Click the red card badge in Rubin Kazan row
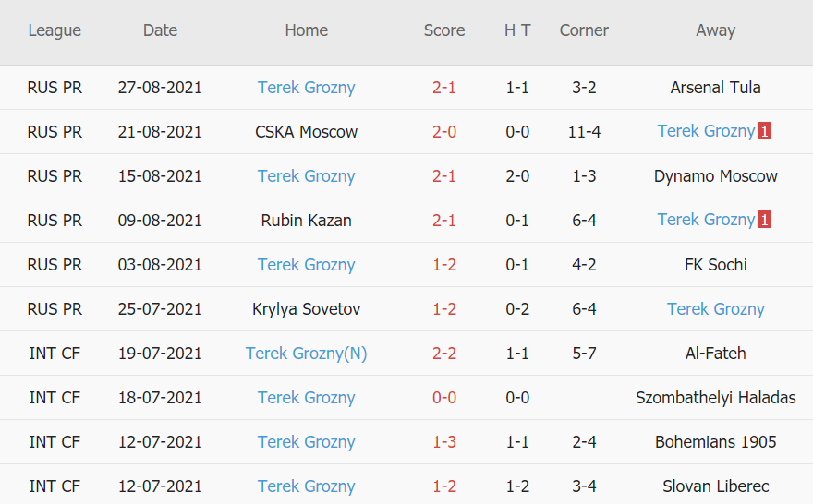 click(x=764, y=221)
